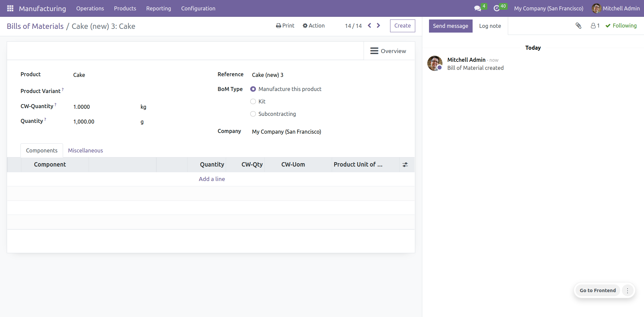Viewport: 644px width, 317px height.
Task: Sort by CW-Uom column header
Action: (x=298, y=165)
